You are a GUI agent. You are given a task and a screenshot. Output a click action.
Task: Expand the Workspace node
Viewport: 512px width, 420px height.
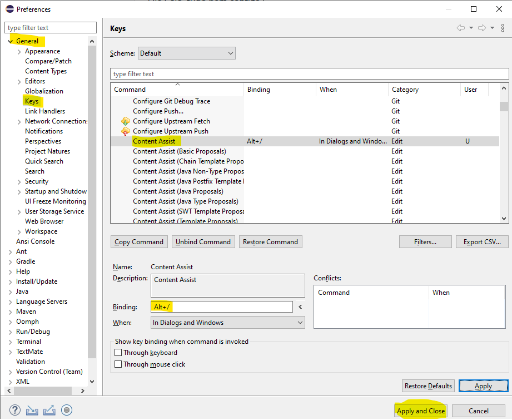[x=19, y=232]
